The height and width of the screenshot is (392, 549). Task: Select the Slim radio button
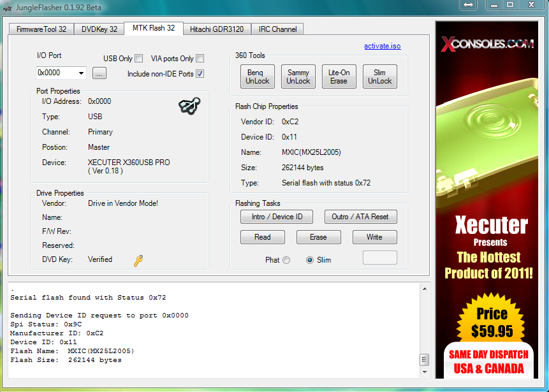(x=309, y=260)
